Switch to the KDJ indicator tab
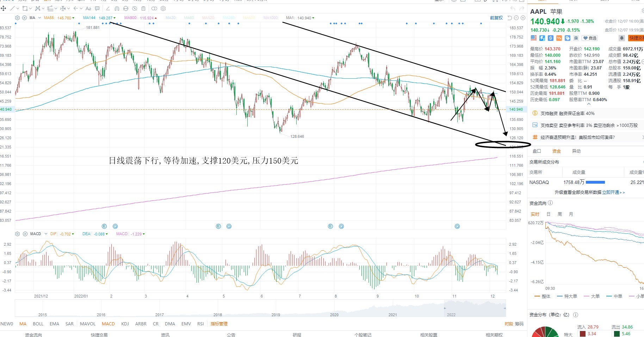This screenshot has height=337, width=644. click(x=125, y=324)
